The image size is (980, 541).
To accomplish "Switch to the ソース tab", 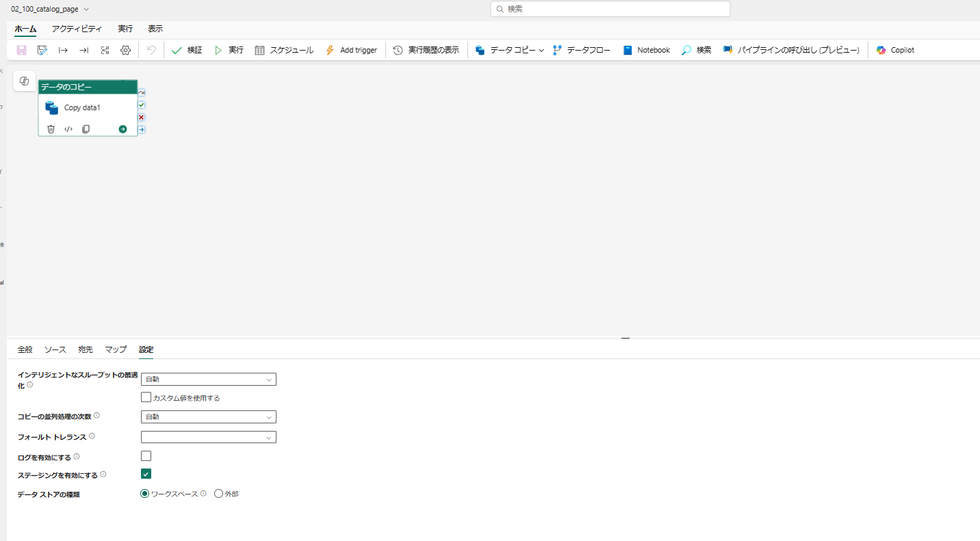I will click(x=55, y=349).
